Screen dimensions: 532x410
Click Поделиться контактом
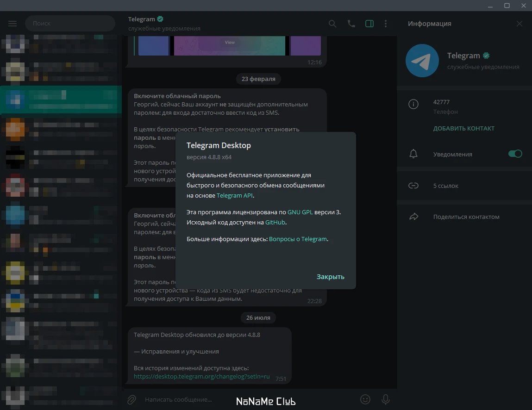pyautogui.click(x=466, y=217)
